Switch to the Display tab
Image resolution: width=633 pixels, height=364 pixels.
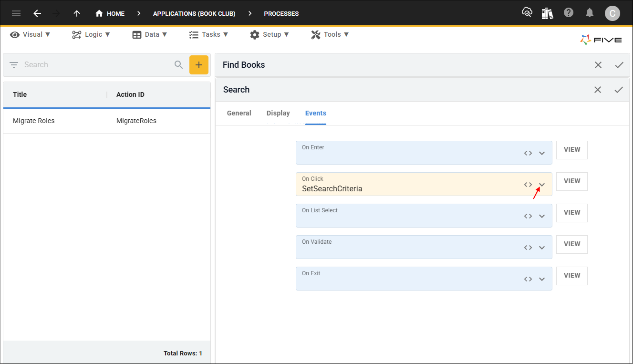[278, 113]
